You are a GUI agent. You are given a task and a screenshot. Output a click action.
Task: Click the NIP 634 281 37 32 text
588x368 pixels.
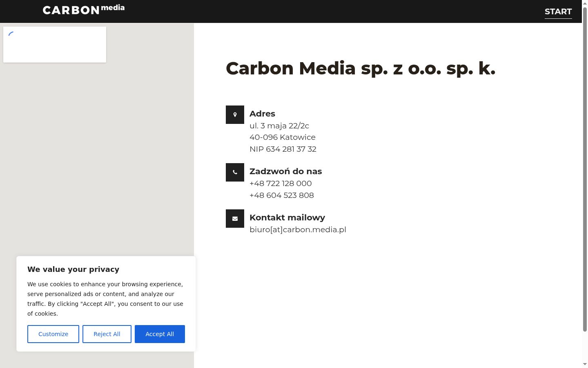click(x=283, y=149)
